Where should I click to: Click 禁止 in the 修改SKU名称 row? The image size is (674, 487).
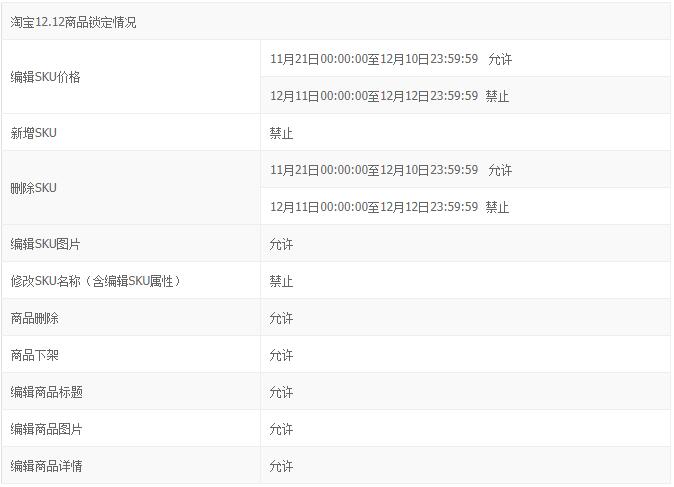tap(281, 281)
